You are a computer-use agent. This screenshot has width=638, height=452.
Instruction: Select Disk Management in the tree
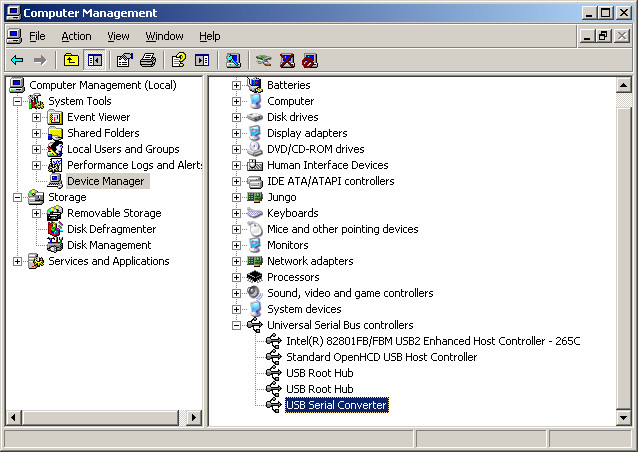pos(109,245)
